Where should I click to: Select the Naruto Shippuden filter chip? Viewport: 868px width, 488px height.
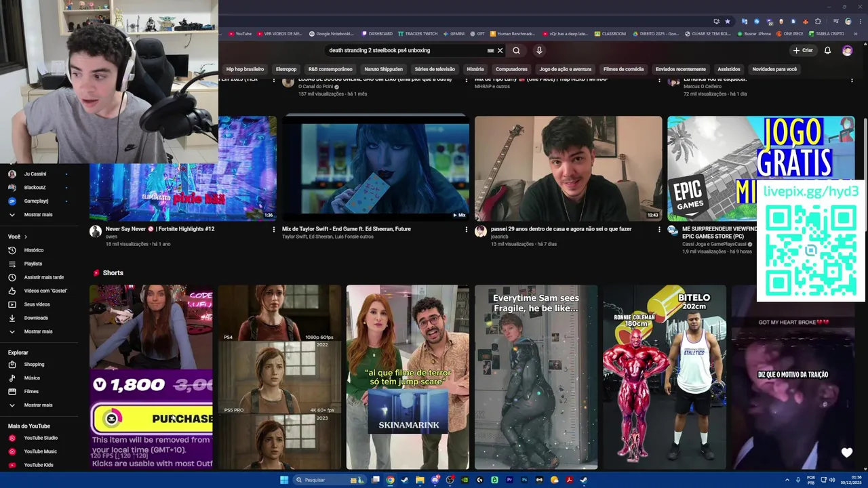point(383,69)
